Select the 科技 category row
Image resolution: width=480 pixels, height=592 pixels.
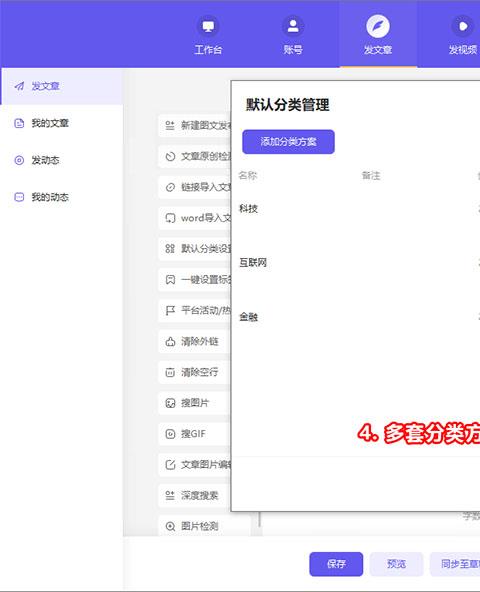355,209
